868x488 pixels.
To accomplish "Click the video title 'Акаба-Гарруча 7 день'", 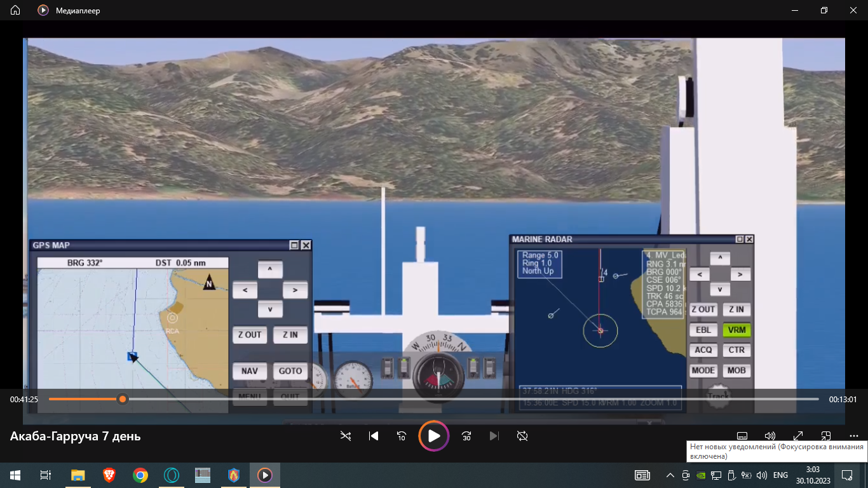I will pos(76,436).
